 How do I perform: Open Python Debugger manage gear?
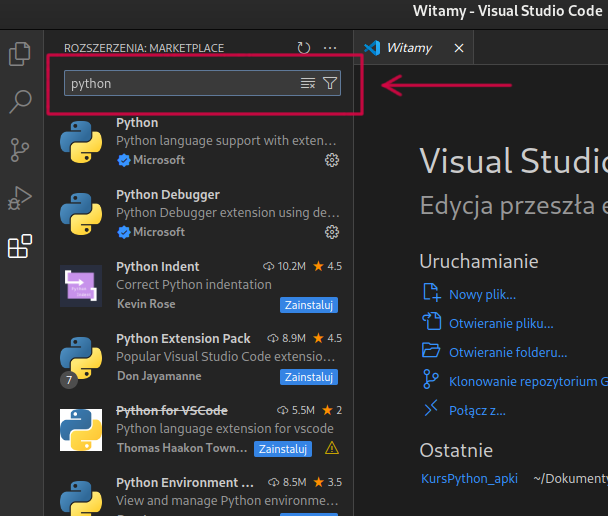point(332,232)
